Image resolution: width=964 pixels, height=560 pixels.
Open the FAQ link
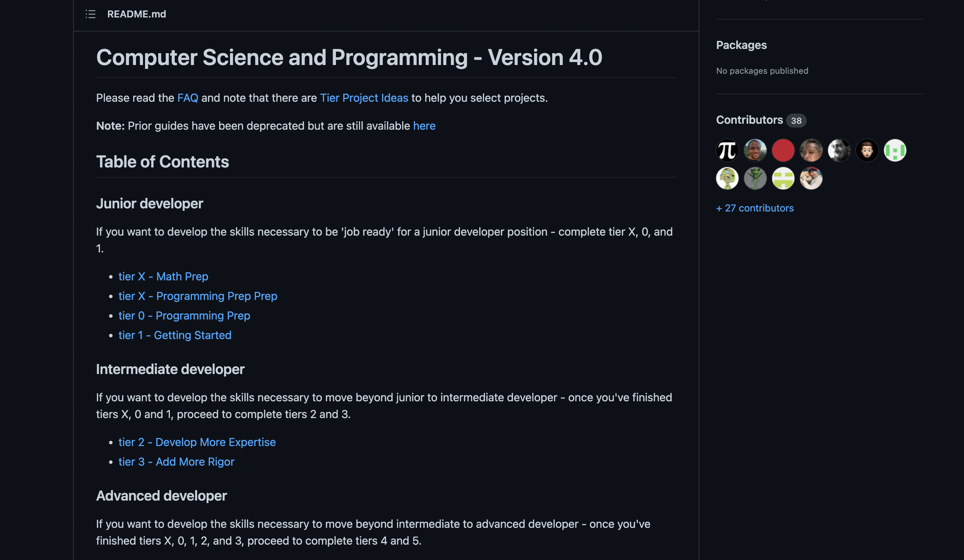[x=187, y=98]
